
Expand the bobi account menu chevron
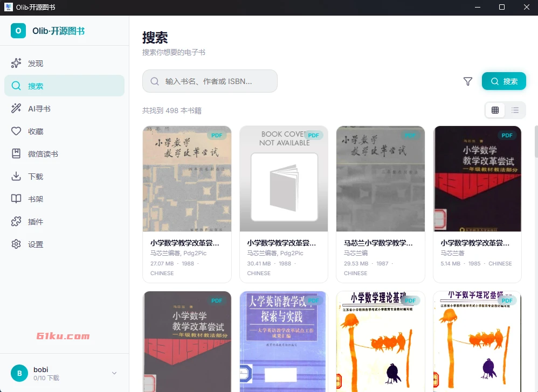point(114,373)
